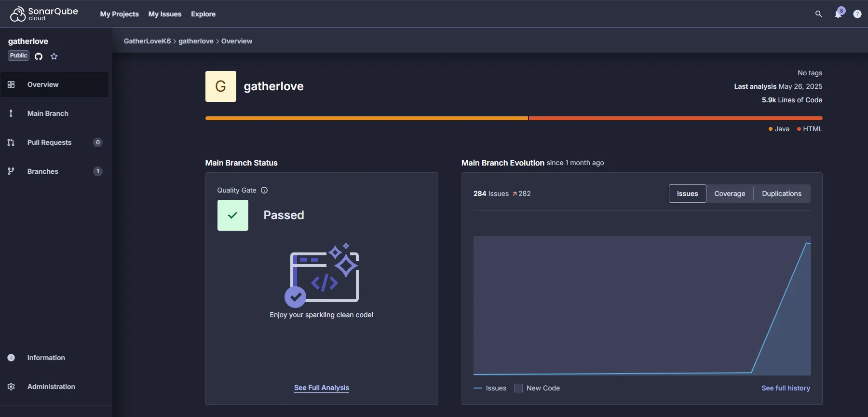Click the 5.9k Lines of Code text
Image resolution: width=868 pixels, height=417 pixels.
[x=792, y=100]
